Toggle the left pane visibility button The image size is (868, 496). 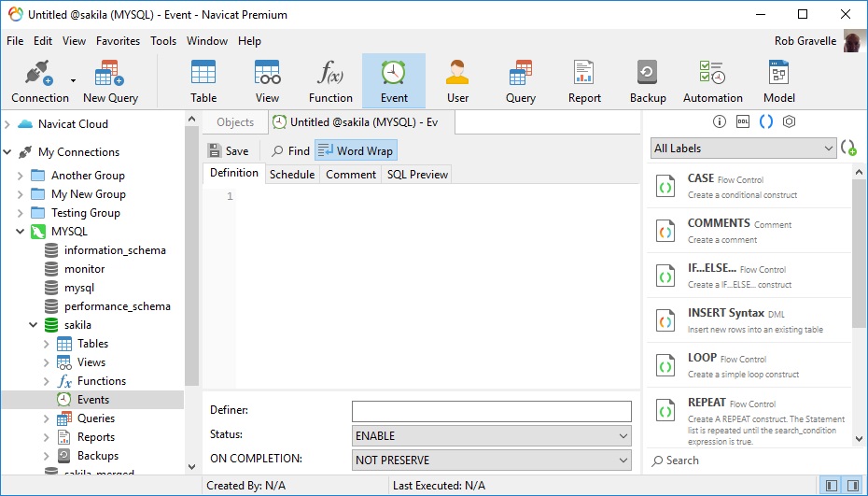pyautogui.click(x=831, y=486)
